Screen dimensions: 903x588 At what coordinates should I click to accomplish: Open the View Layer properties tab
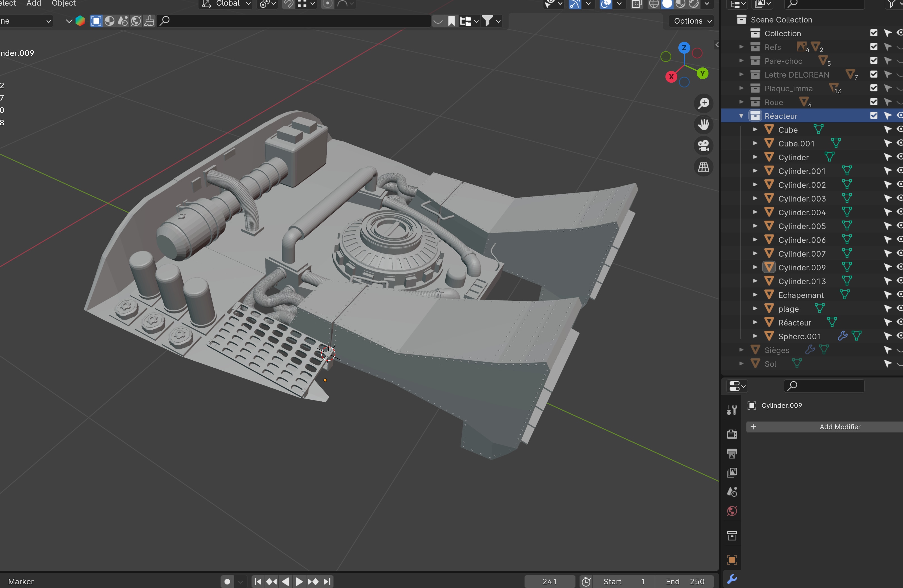point(732,473)
